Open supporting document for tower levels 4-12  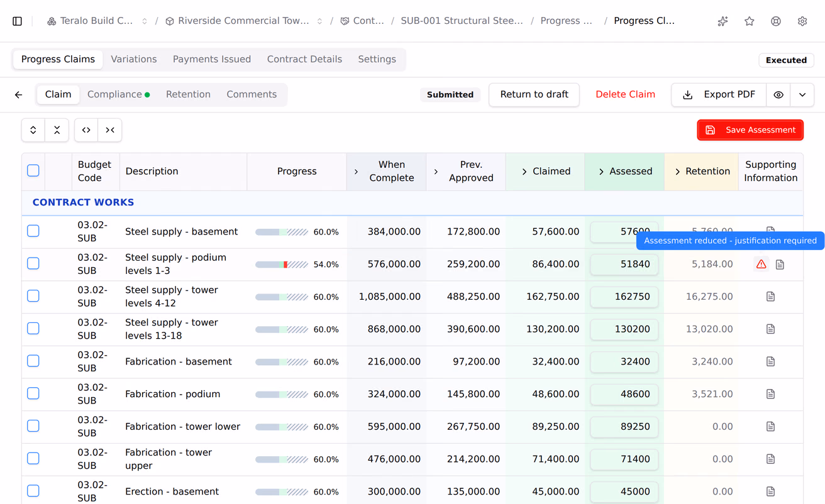click(771, 297)
